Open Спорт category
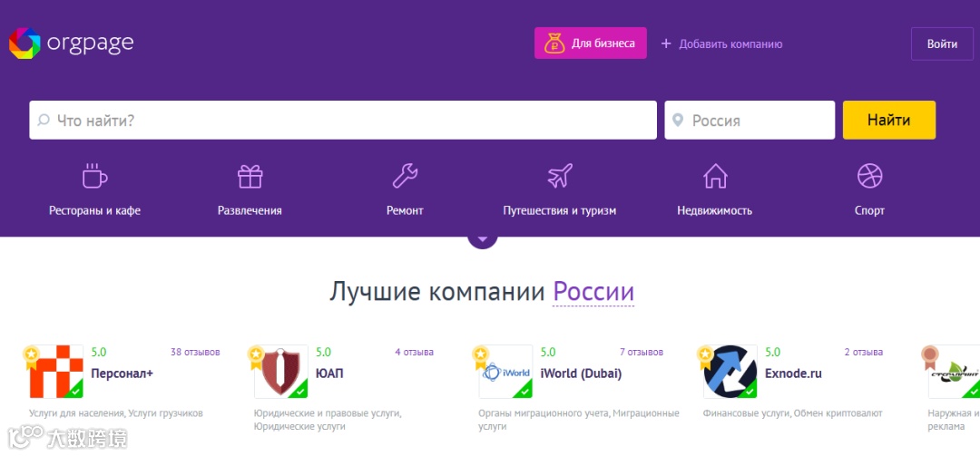The height and width of the screenshot is (456, 980). [869, 210]
